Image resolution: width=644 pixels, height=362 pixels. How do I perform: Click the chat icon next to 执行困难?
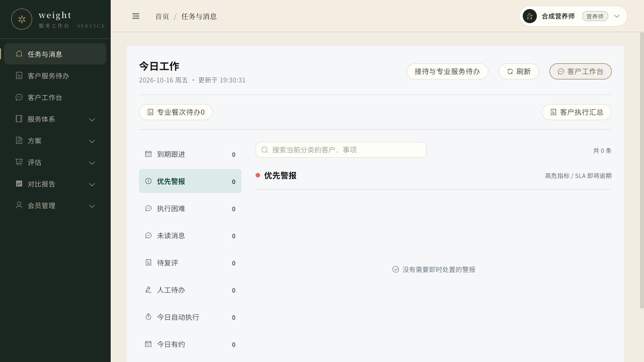148,208
